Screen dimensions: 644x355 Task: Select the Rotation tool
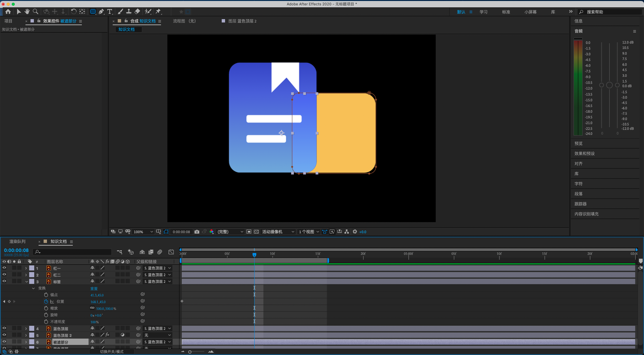click(x=73, y=12)
